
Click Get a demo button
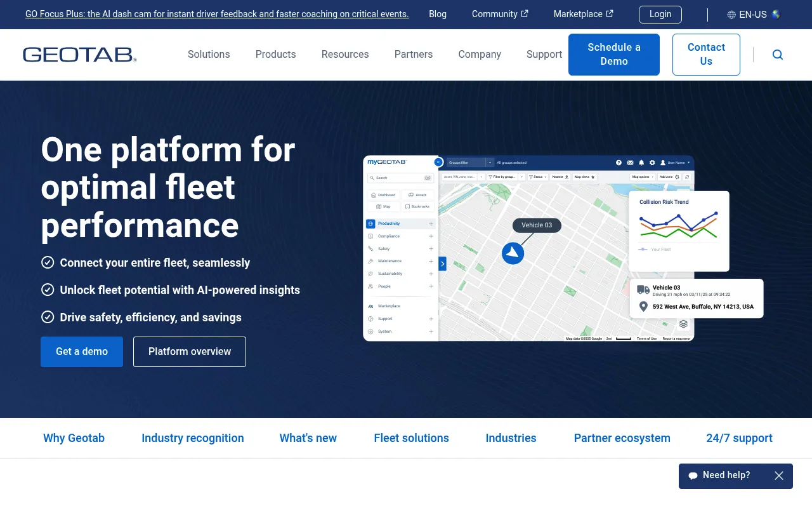(82, 352)
